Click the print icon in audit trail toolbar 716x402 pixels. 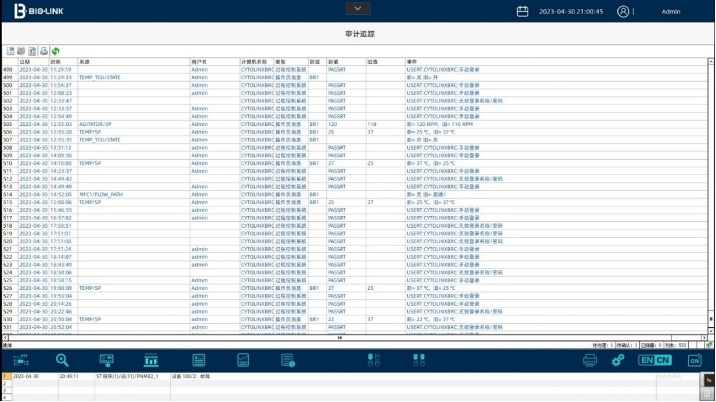pos(44,51)
